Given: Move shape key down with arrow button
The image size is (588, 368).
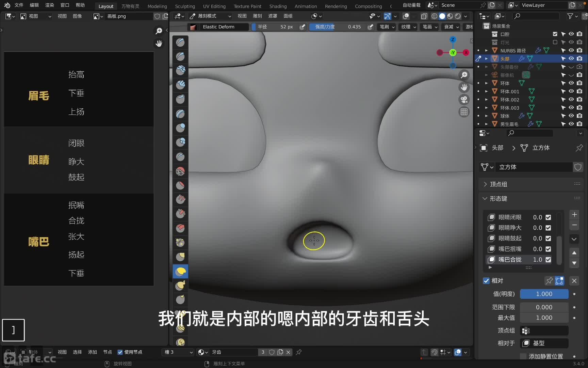Looking at the screenshot, I should (x=574, y=263).
